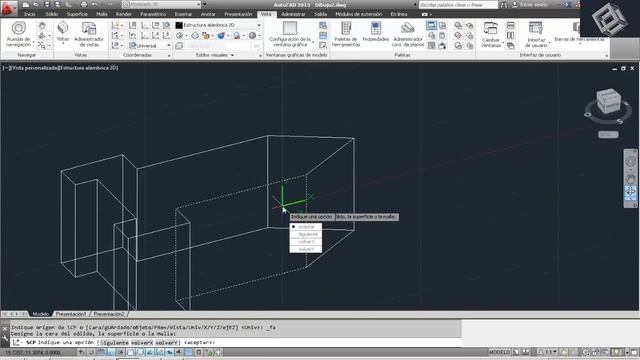The height and width of the screenshot is (360, 640).
Task: Choose volverX in the popup option list
Action: point(306,241)
